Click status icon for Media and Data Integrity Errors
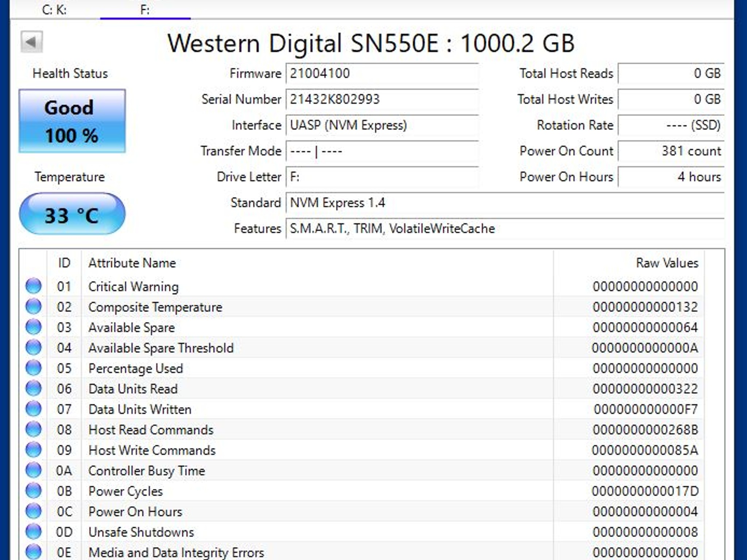 click(34, 552)
